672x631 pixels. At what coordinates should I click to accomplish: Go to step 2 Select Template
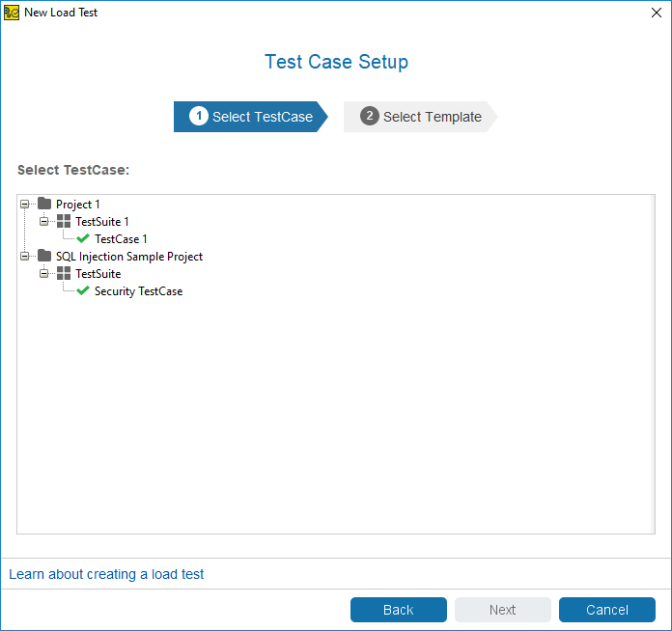coord(420,117)
